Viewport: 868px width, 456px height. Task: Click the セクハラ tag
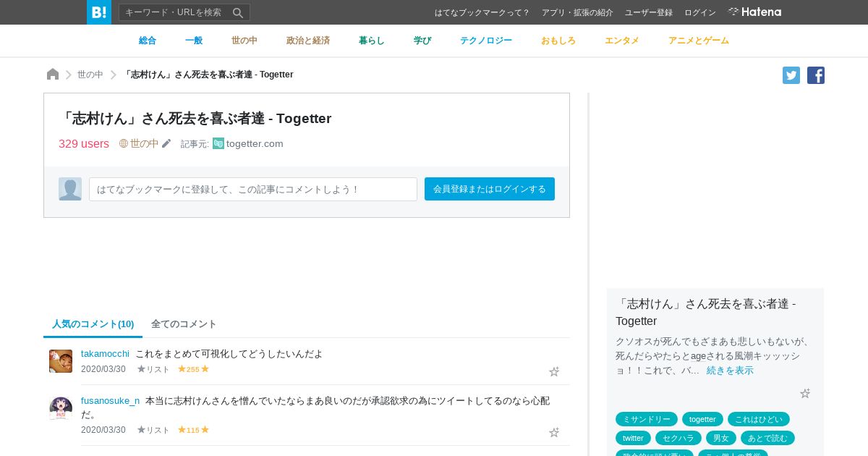[678, 438]
